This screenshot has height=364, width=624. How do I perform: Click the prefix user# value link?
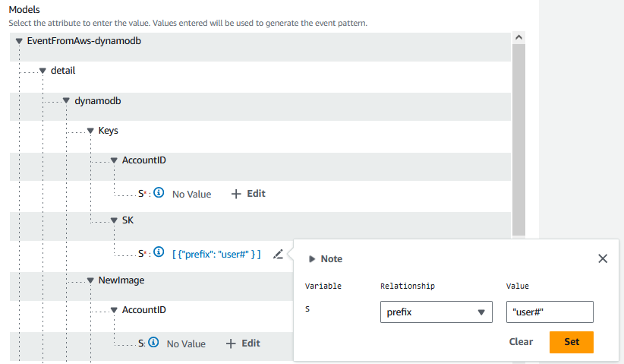coord(216,254)
